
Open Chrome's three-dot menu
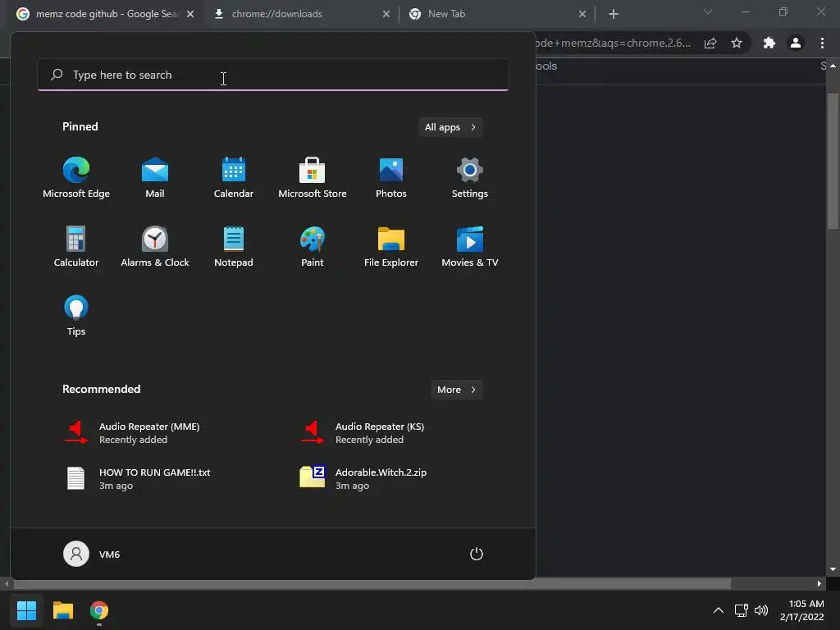click(x=822, y=43)
